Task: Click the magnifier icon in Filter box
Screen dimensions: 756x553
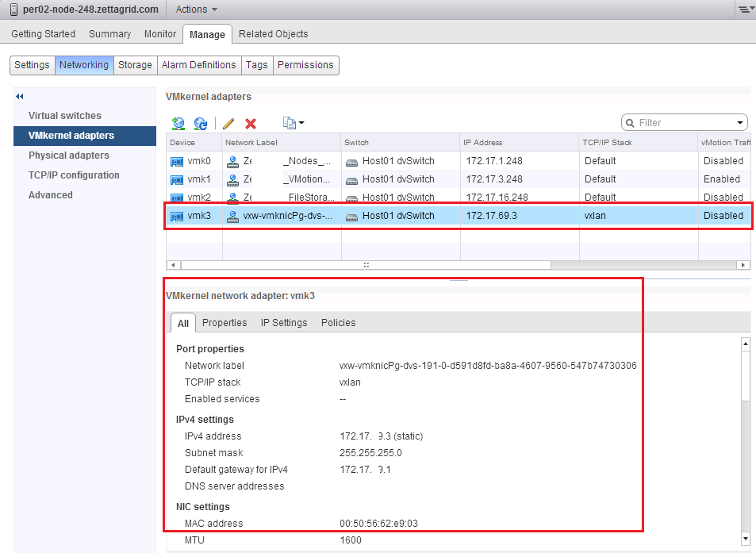Action: click(x=630, y=123)
